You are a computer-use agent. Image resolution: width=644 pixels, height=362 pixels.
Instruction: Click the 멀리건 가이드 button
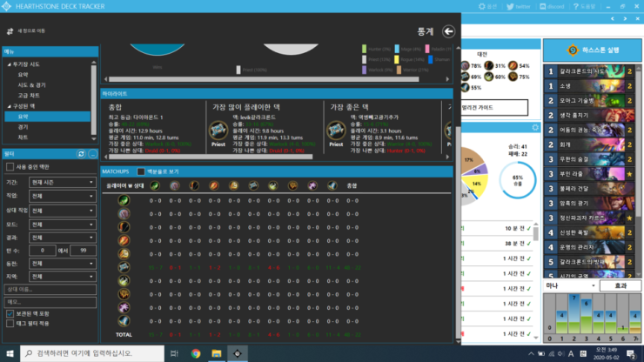click(x=494, y=108)
